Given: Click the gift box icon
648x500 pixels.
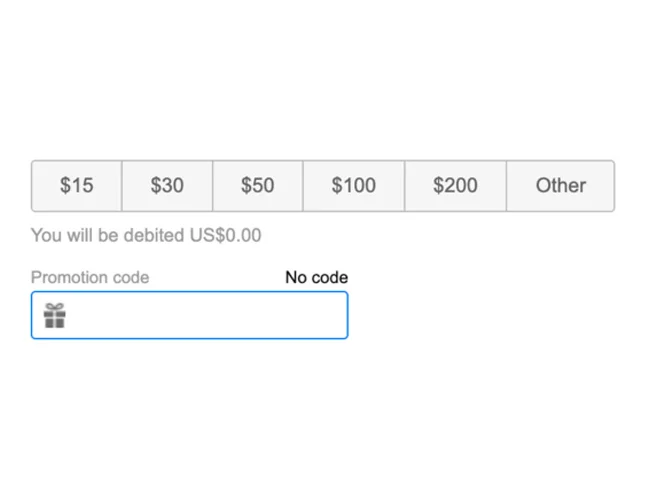Looking at the screenshot, I should pyautogui.click(x=55, y=316).
